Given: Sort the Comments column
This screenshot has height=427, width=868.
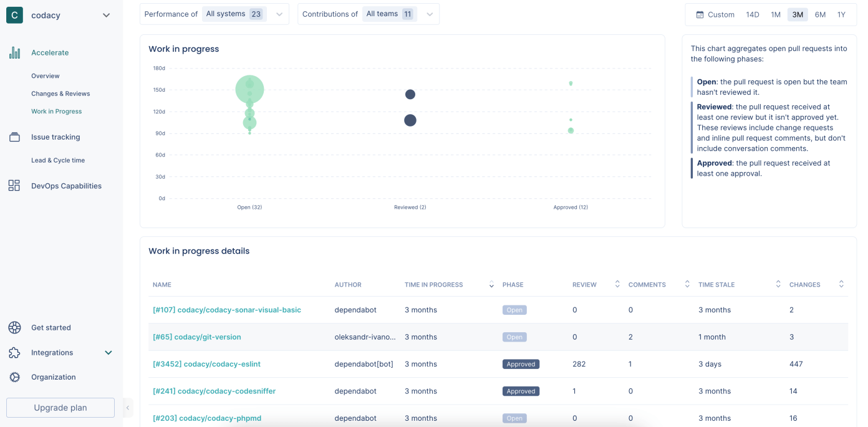Looking at the screenshot, I should point(687,284).
